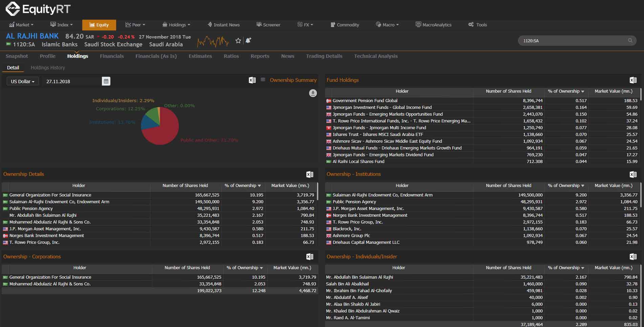Export Ownership - Corporations to Excel

pos(309,257)
